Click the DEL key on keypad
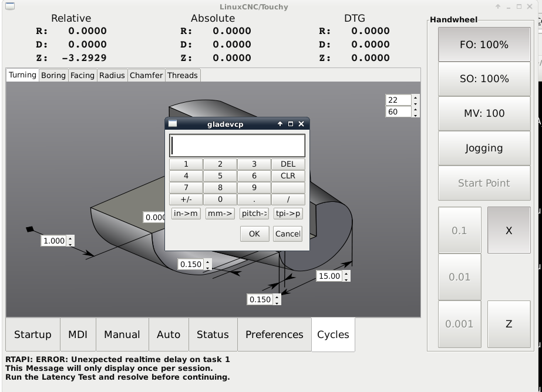This screenshot has width=542, height=392. point(288,164)
